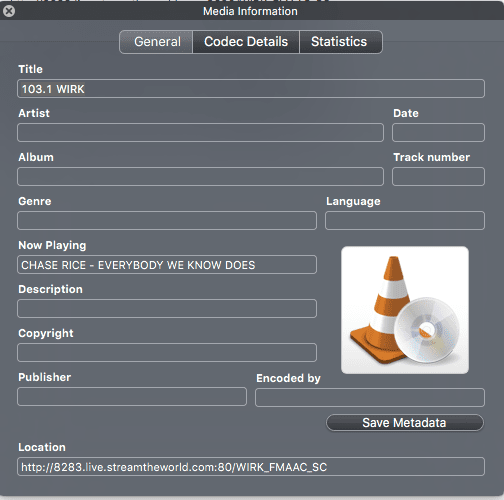Click the Save Metadata button
The width and height of the screenshot is (504, 500).
point(405,423)
